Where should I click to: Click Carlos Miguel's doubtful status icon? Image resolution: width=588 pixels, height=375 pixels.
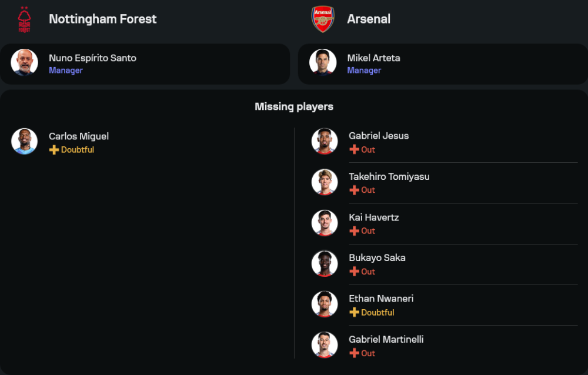coord(54,150)
